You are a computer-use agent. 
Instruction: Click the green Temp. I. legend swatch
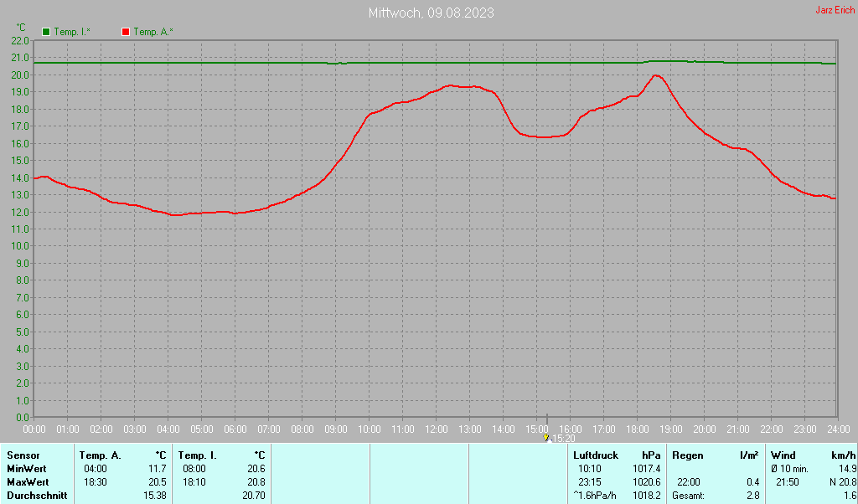pos(46,32)
